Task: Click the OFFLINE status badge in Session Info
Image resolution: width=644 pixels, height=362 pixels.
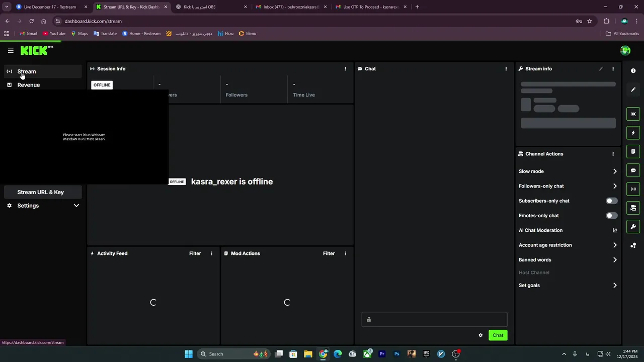Action: pos(102,85)
